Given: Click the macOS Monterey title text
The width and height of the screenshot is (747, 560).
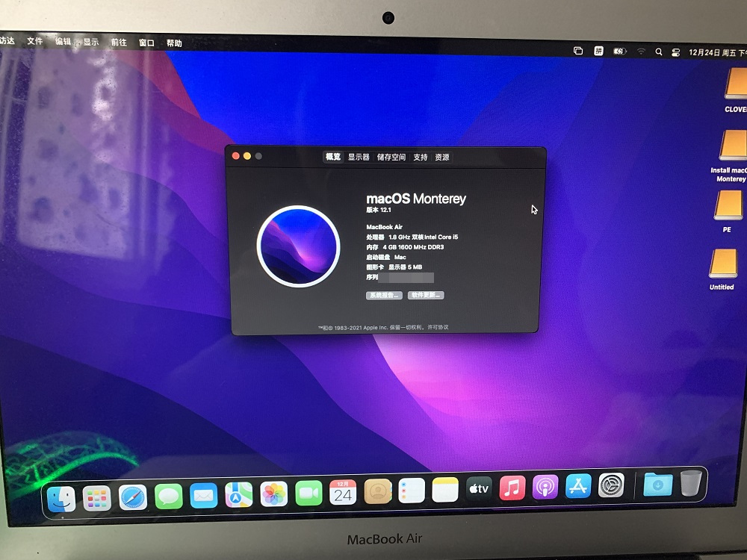Looking at the screenshot, I should [x=416, y=199].
